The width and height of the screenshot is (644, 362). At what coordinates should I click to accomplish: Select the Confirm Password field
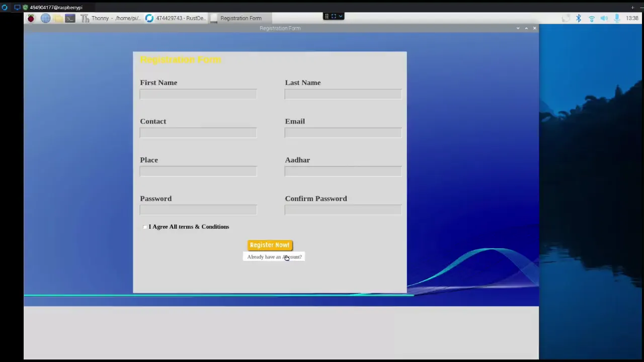[x=343, y=210]
